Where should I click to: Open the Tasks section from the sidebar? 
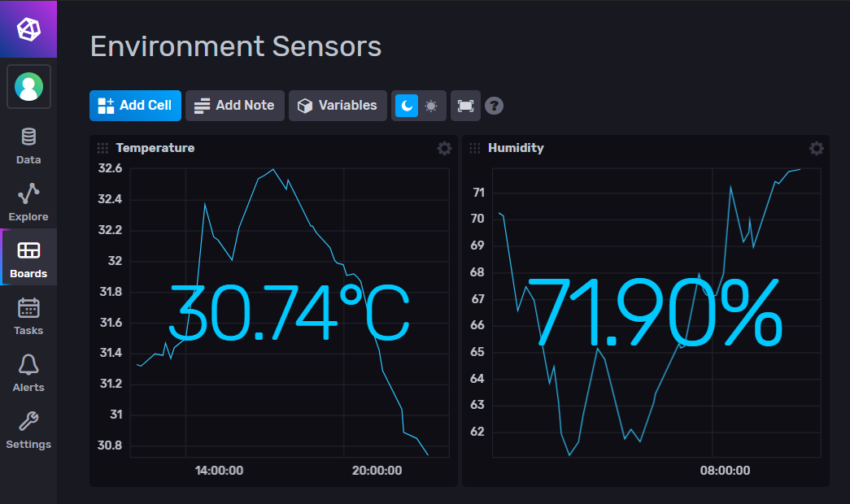(x=28, y=316)
